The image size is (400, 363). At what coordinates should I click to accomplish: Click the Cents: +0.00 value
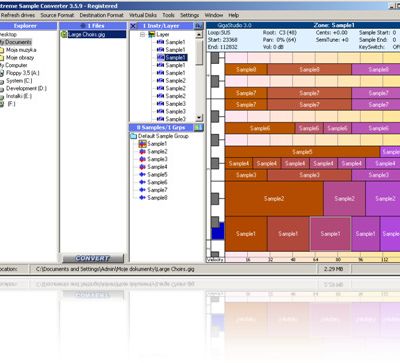pos(332,33)
